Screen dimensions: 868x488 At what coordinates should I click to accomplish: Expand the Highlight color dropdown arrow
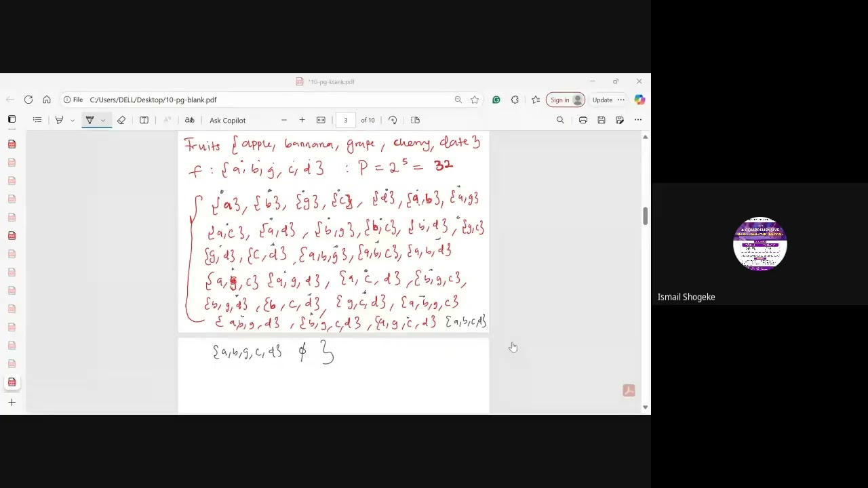73,120
